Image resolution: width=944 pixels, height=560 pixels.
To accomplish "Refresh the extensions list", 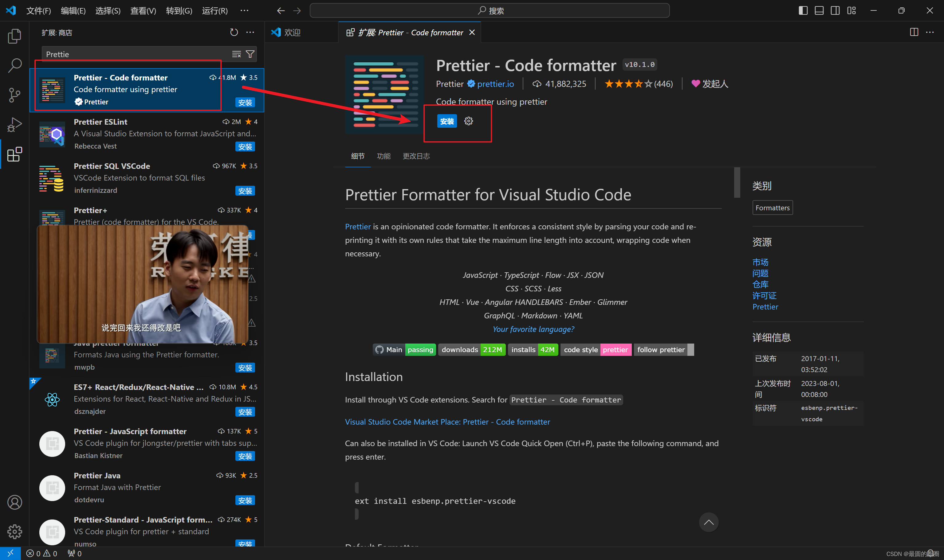I will click(x=234, y=33).
